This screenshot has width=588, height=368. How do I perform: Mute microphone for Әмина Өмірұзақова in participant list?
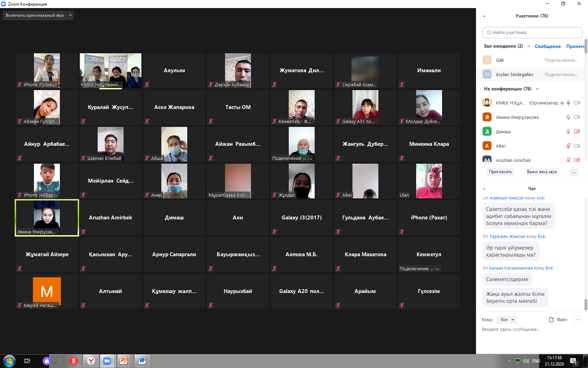click(568, 117)
